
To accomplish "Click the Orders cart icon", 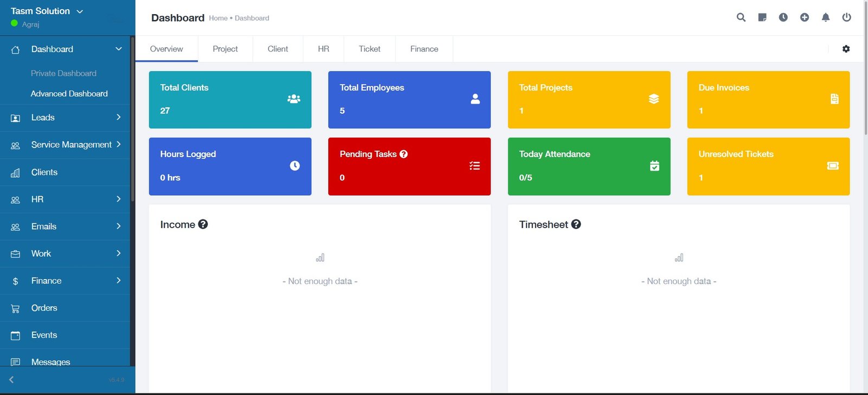I will pos(15,308).
